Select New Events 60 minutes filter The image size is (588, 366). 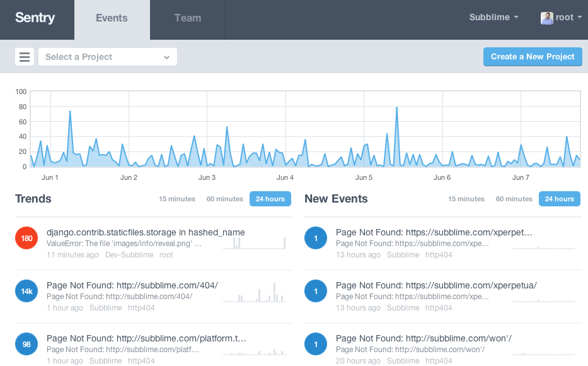pos(514,199)
